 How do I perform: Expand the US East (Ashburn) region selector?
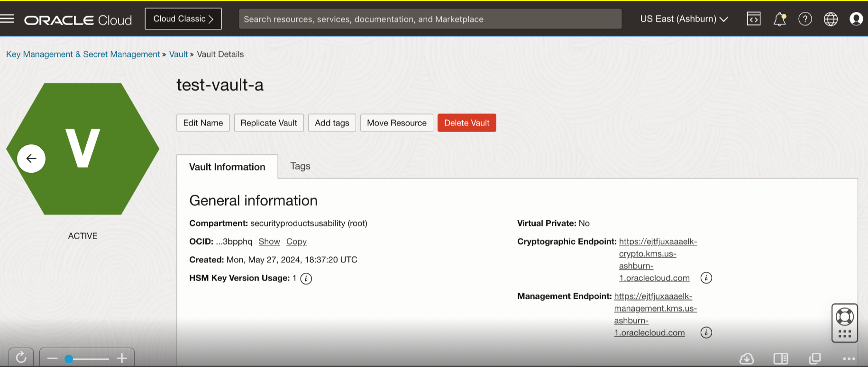click(684, 19)
